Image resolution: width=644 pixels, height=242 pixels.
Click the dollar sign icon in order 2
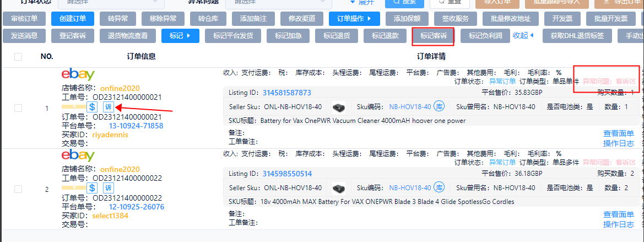tap(93, 189)
